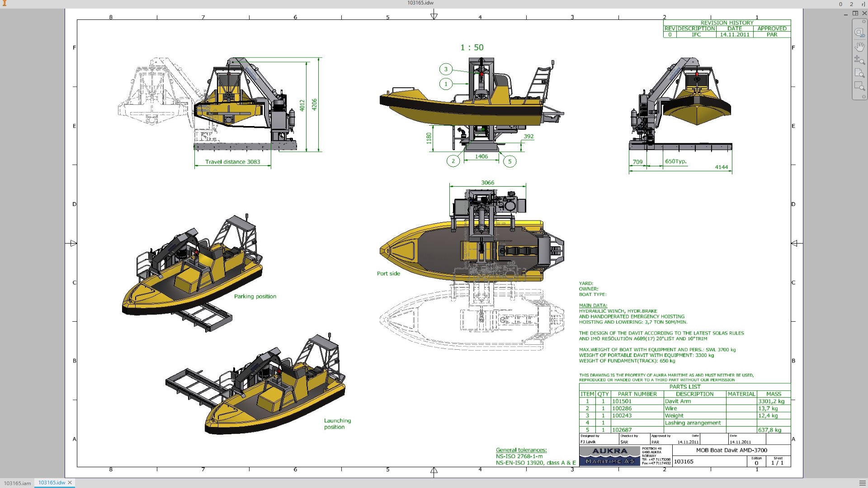Activate the Zoom Window tool
Viewport: 868px width, 488px height.
tap(859, 86)
